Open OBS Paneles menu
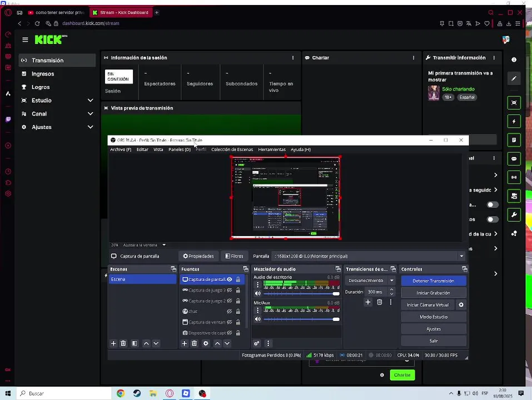The height and width of the screenshot is (400, 532). click(x=180, y=149)
